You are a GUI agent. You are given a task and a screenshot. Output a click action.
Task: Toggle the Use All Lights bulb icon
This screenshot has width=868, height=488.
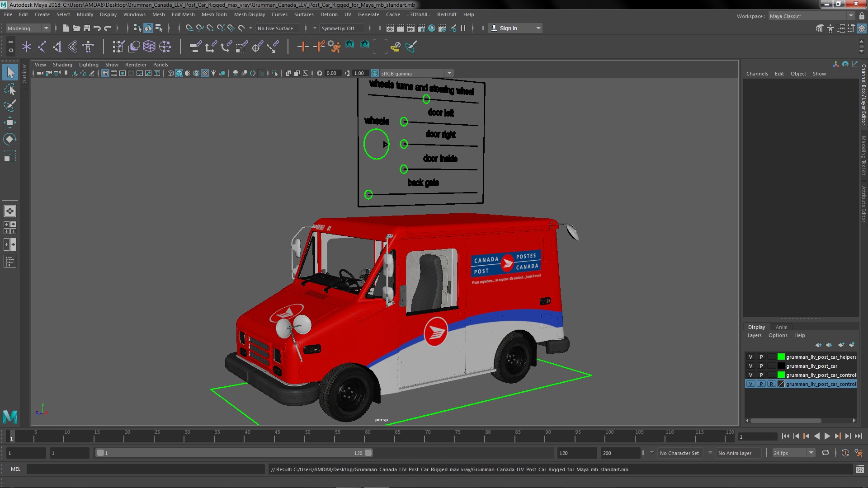pyautogui.click(x=213, y=73)
